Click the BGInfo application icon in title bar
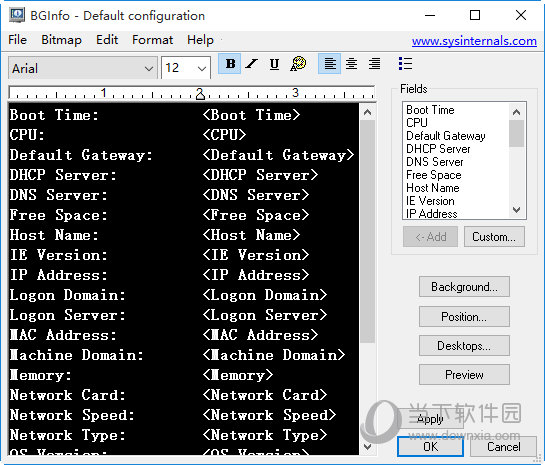Image resolution: width=545 pixels, height=465 pixels. (17, 15)
